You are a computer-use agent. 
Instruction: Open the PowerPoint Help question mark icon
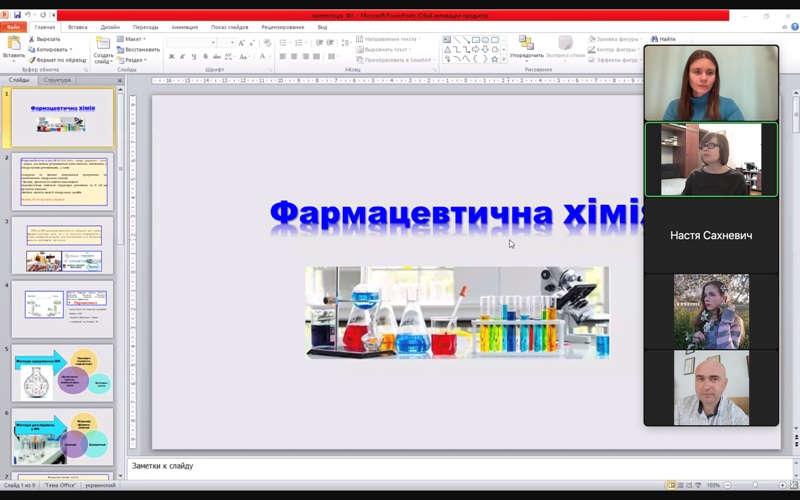[x=793, y=27]
